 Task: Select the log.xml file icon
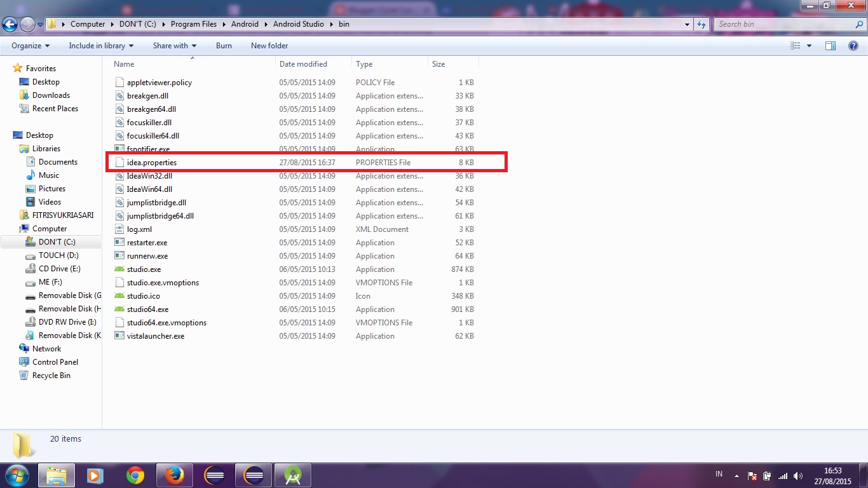(119, 229)
